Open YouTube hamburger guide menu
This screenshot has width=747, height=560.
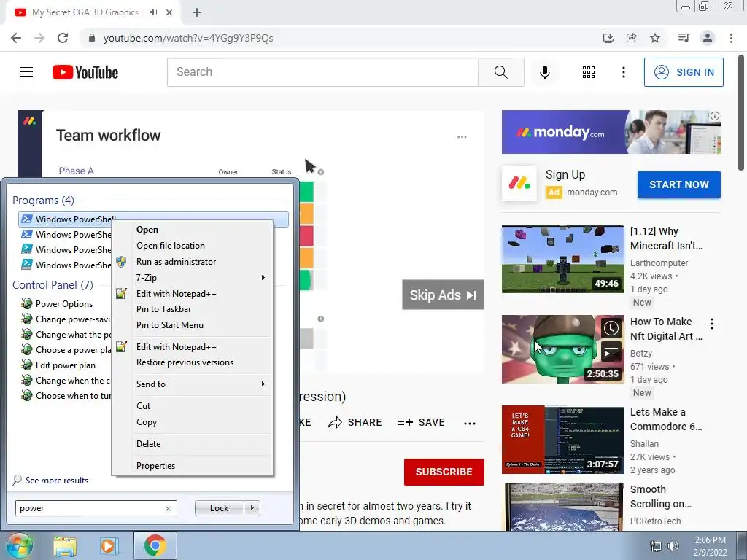click(x=26, y=72)
